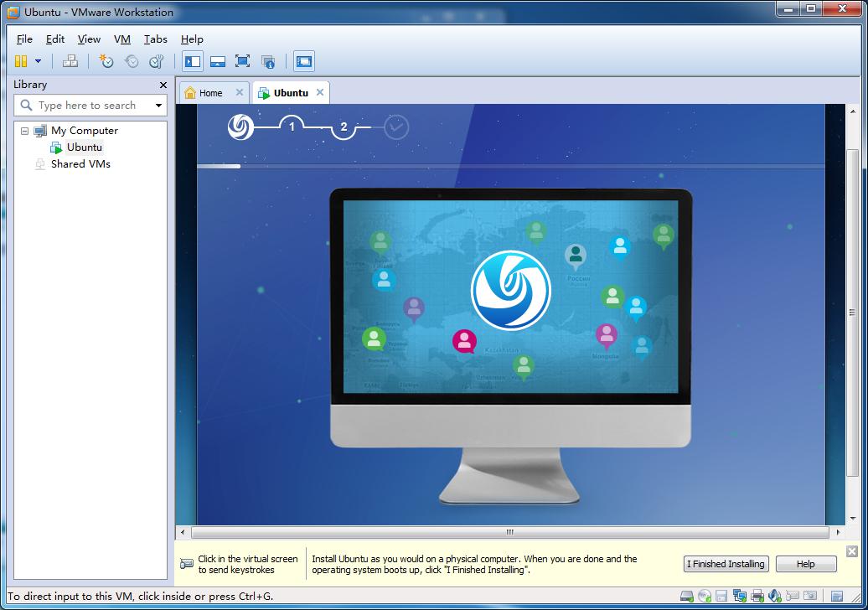Click the Help button in install bar
This screenshot has height=610, width=868.
click(806, 564)
